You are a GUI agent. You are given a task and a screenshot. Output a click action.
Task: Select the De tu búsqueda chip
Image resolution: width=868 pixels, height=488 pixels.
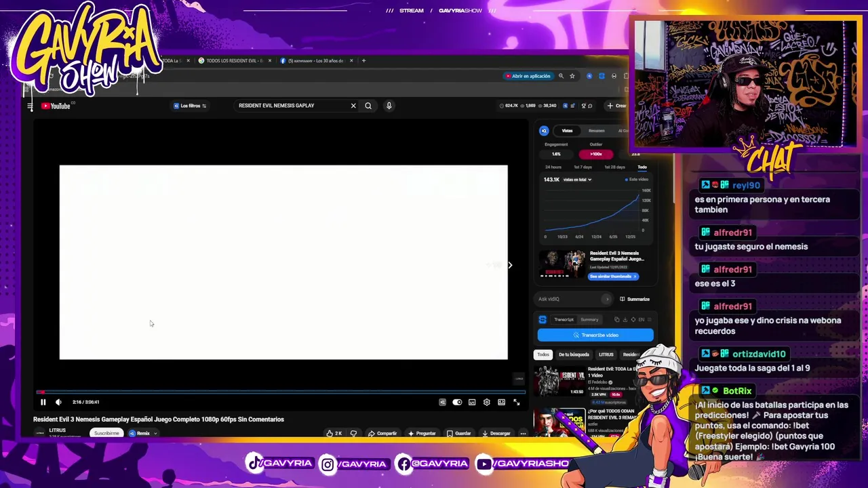574,354
